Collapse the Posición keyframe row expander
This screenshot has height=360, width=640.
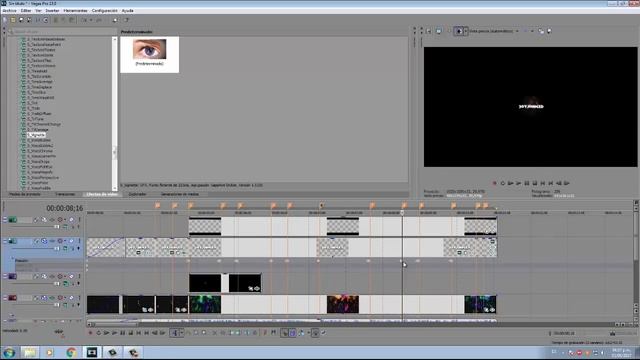click(12, 259)
